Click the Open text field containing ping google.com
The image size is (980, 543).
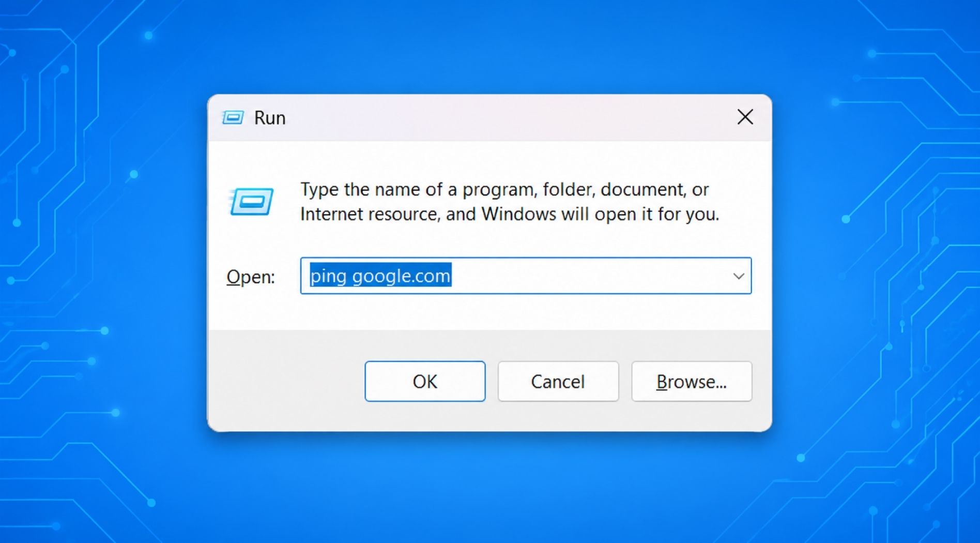[x=526, y=276]
